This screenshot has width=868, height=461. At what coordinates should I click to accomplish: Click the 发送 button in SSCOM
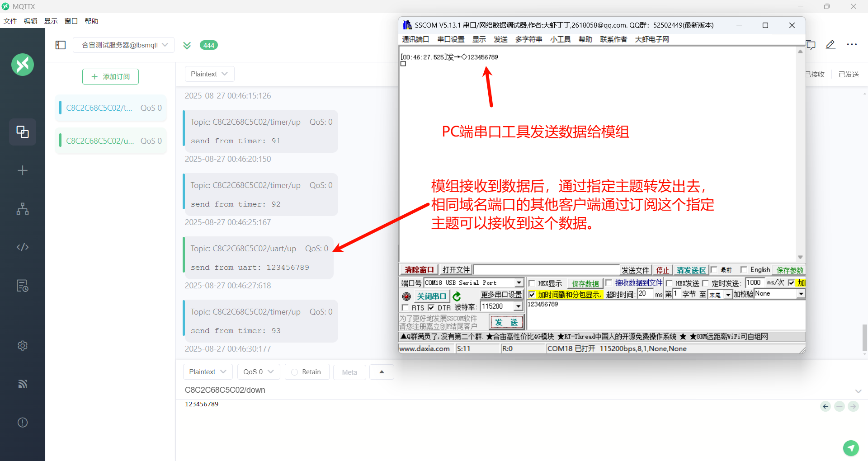coord(506,322)
